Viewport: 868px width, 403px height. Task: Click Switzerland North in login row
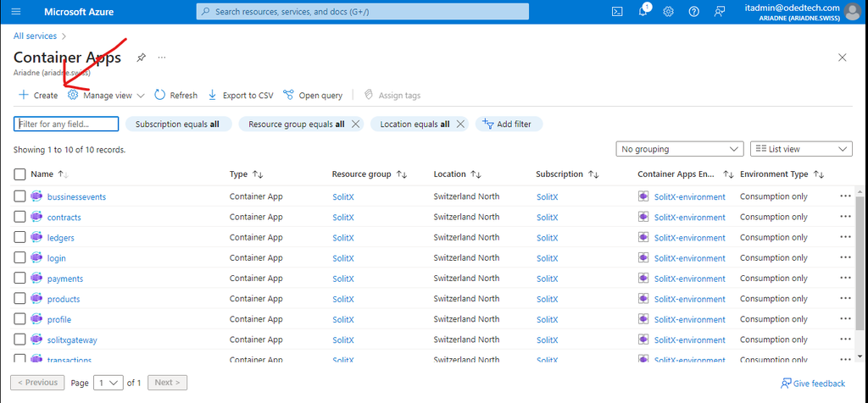pyautogui.click(x=466, y=257)
